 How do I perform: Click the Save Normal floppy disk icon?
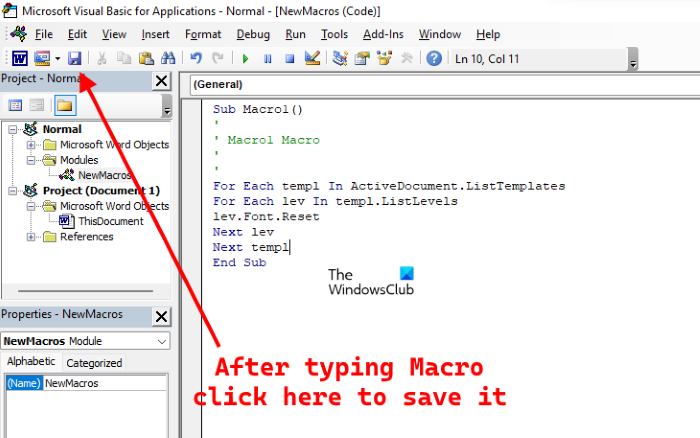[75, 58]
